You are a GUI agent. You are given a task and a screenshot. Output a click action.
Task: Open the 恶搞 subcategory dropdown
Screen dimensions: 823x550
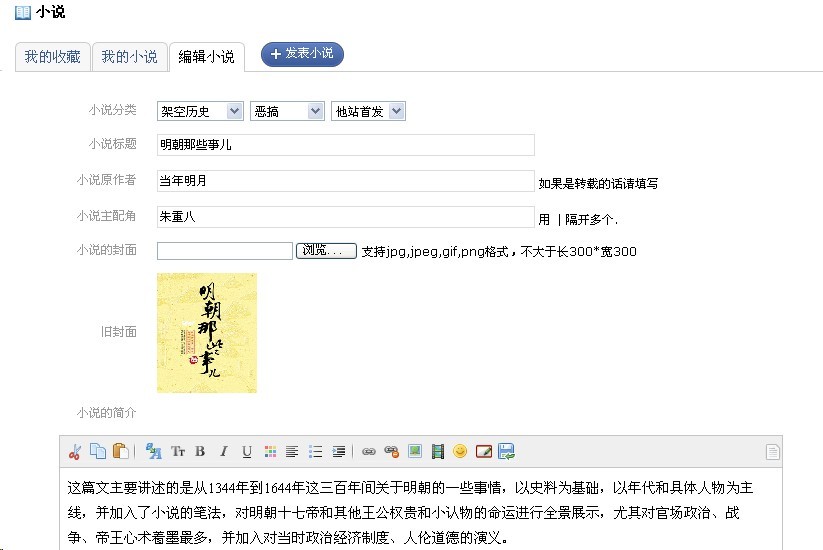[287, 111]
